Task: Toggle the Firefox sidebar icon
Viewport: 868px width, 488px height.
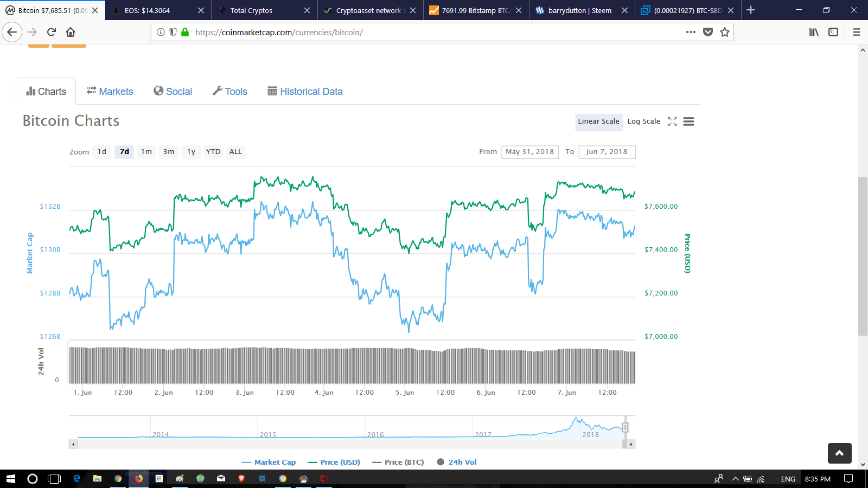Action: click(x=833, y=32)
